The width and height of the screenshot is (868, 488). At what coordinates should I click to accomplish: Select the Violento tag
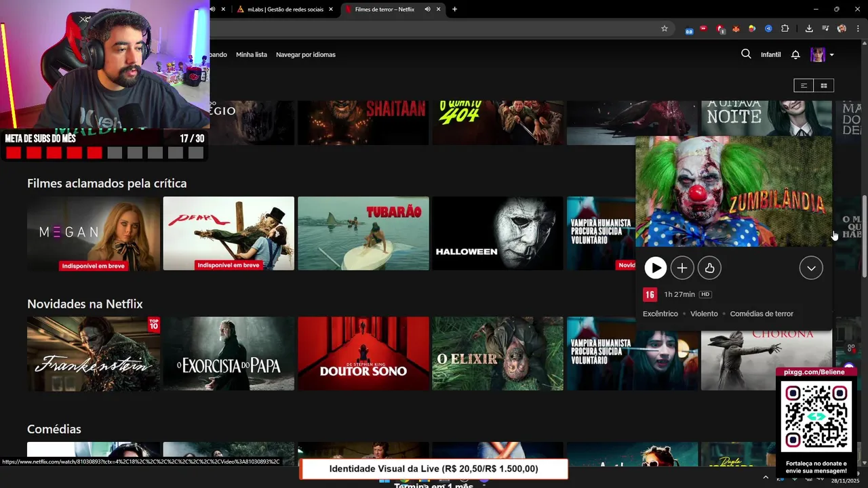704,314
